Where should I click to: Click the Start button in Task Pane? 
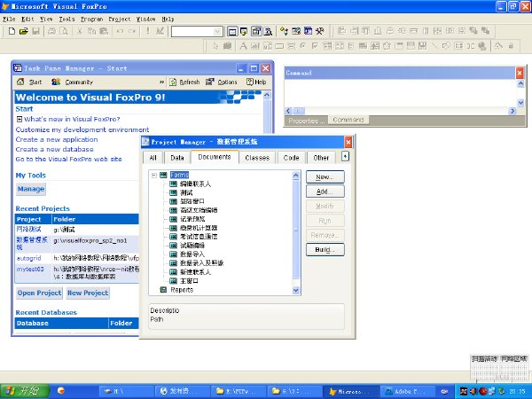(29, 82)
